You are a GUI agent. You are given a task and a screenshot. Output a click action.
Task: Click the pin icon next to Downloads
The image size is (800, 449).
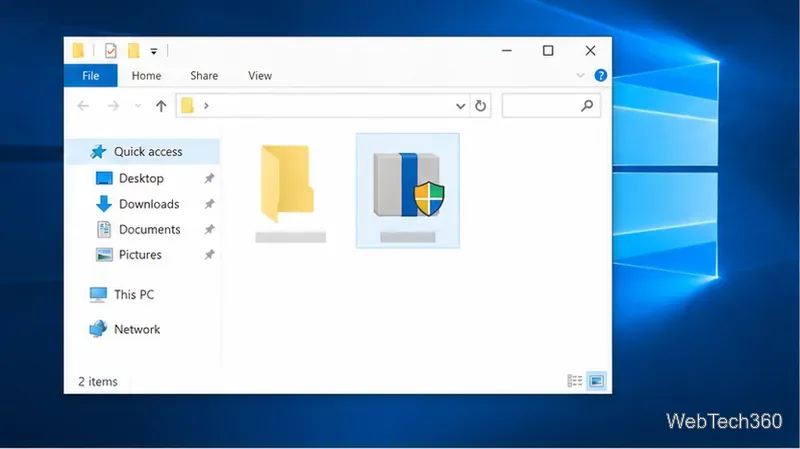[x=209, y=204]
